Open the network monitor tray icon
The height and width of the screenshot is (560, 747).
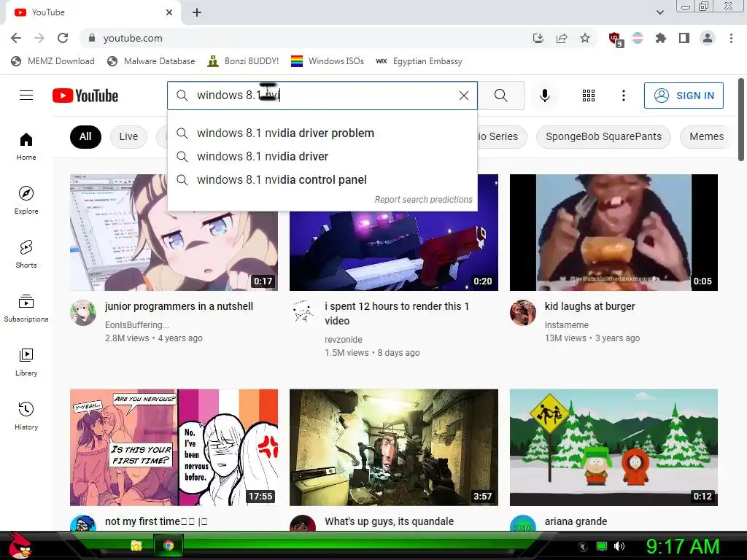602,546
